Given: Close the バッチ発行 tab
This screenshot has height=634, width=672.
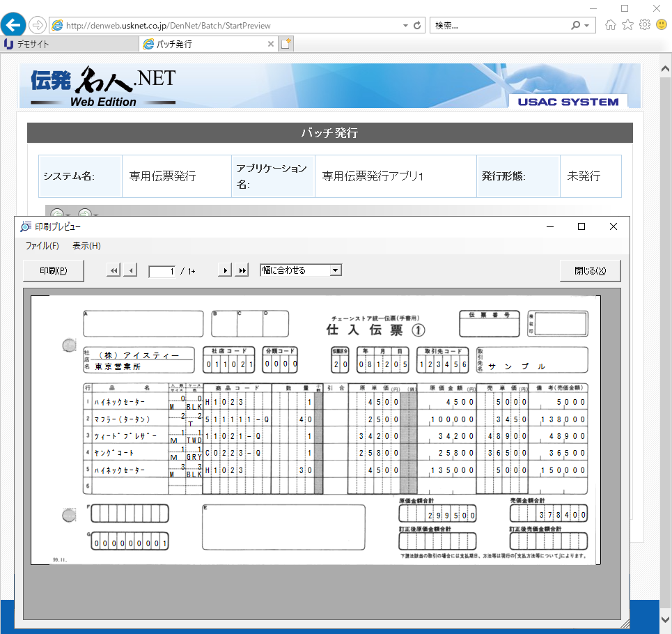Looking at the screenshot, I should 271,44.
